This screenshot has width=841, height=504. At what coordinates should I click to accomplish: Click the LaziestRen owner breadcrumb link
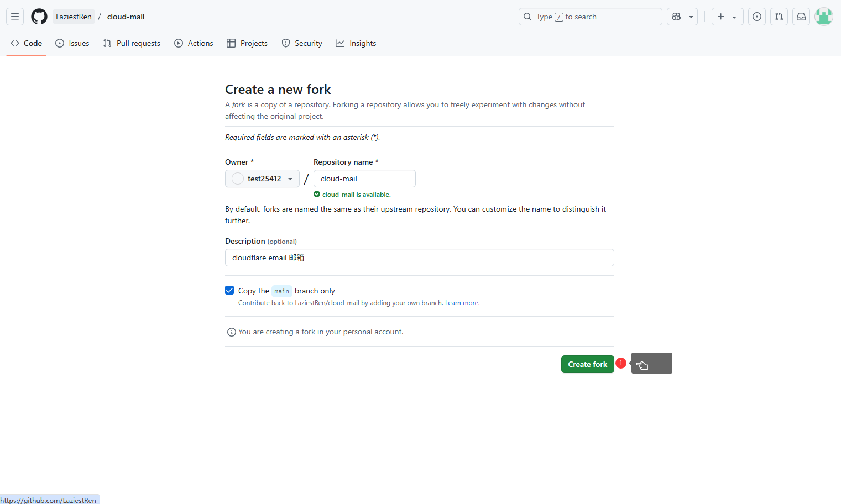74,17
